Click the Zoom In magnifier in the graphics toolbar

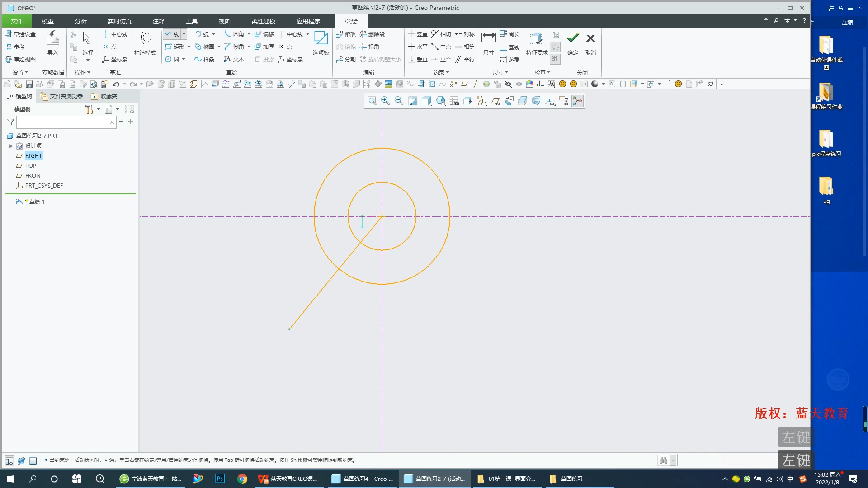click(x=385, y=101)
